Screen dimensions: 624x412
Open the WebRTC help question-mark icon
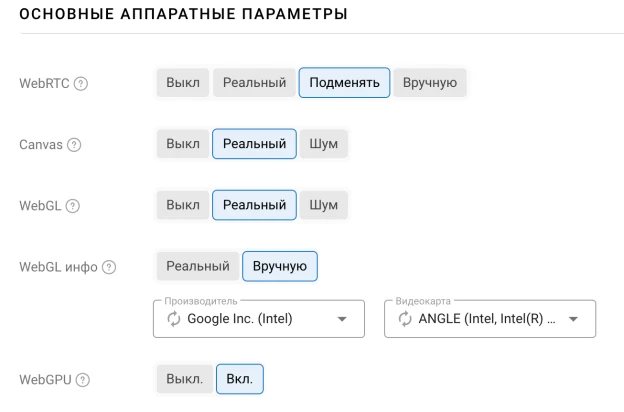(x=81, y=84)
